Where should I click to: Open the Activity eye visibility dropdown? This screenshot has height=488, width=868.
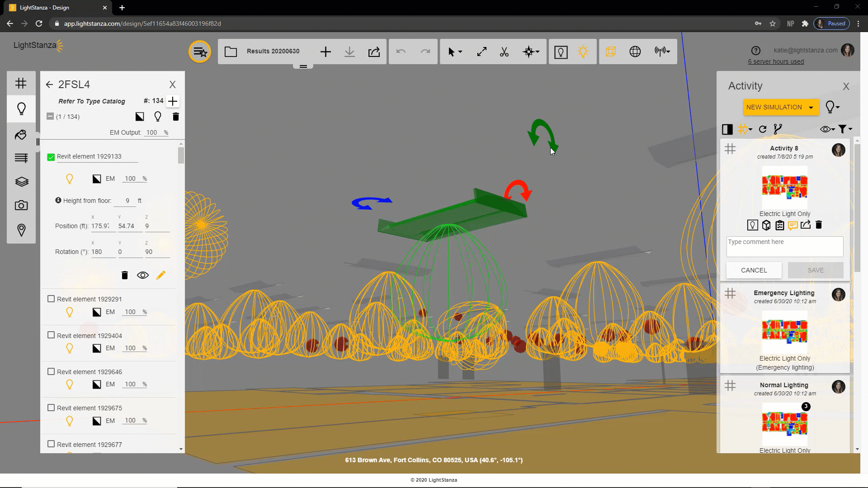pos(827,129)
